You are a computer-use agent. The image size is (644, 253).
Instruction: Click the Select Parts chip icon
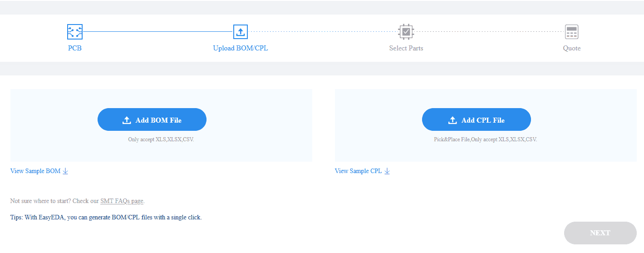tap(406, 32)
